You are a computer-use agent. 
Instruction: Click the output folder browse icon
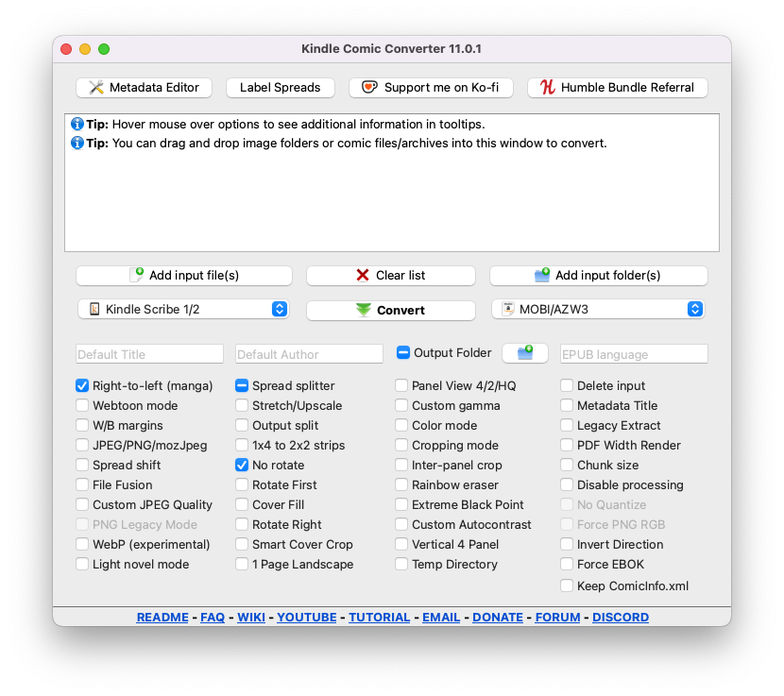click(525, 353)
